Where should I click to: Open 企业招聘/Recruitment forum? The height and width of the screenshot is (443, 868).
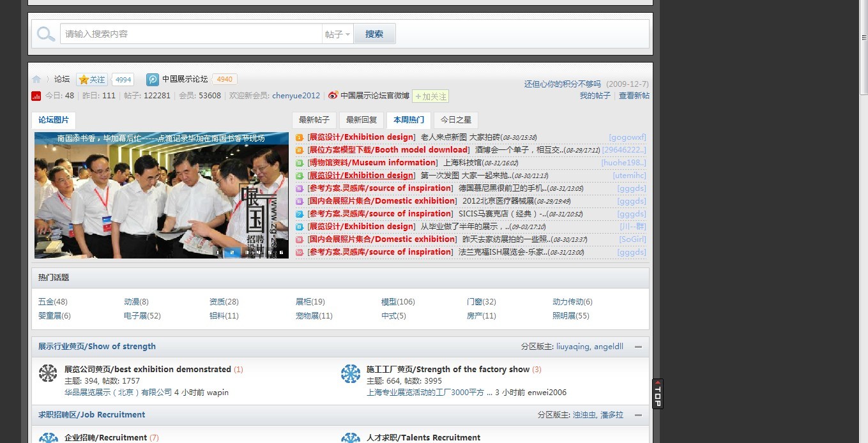[x=106, y=438]
